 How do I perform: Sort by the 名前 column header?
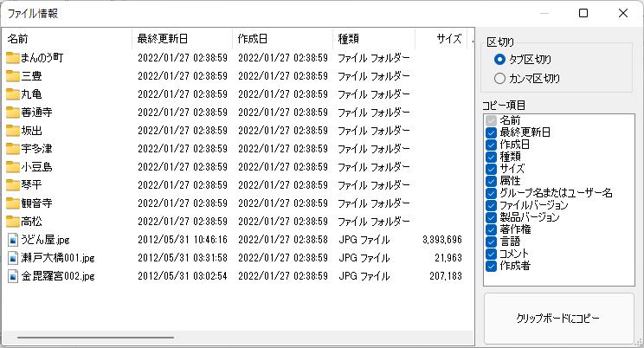[67, 39]
